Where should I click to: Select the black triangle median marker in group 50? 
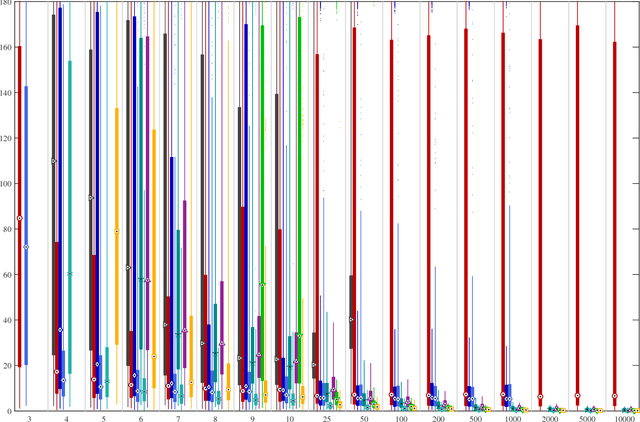coord(351,320)
